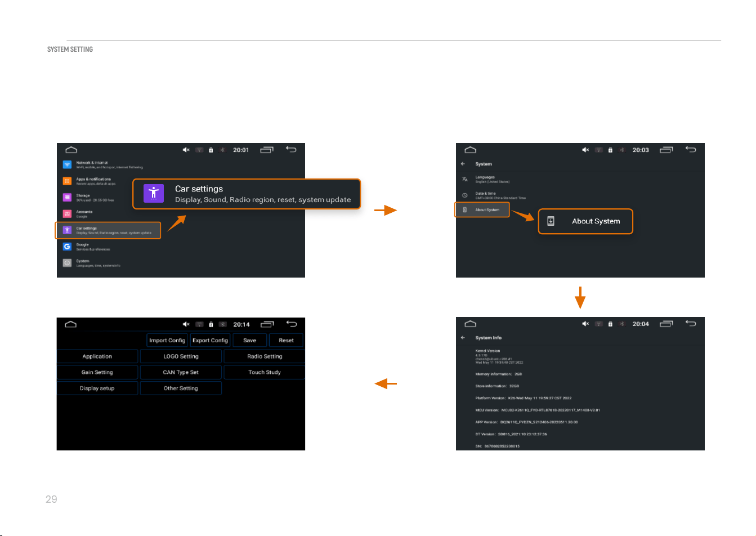756x536 pixels.
Task: Go back using arrow beside System Info
Action: [x=463, y=338]
